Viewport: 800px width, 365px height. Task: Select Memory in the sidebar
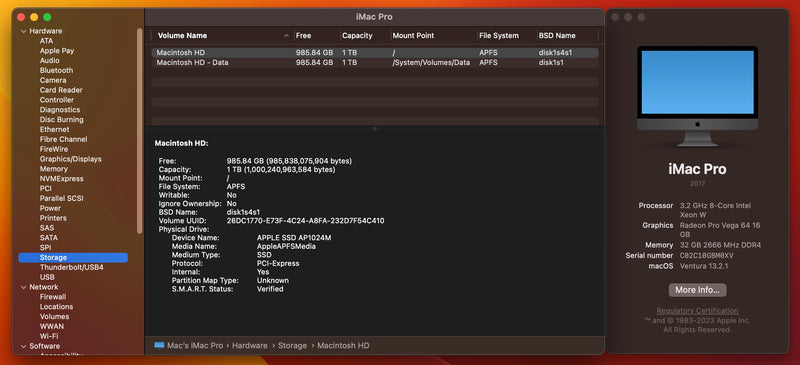click(x=54, y=169)
